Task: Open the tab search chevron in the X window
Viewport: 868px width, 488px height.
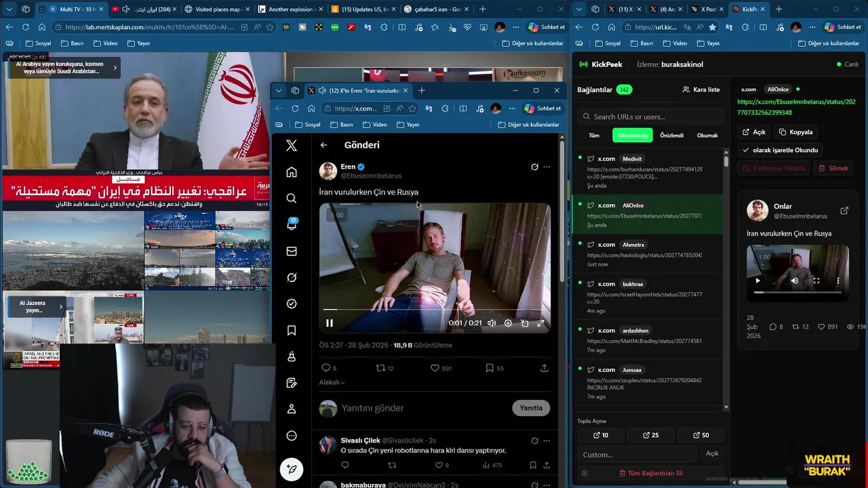Action: (x=279, y=90)
